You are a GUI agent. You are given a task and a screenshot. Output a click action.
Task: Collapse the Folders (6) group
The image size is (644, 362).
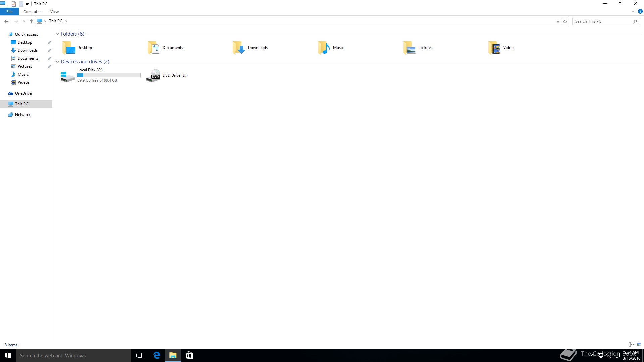(57, 34)
